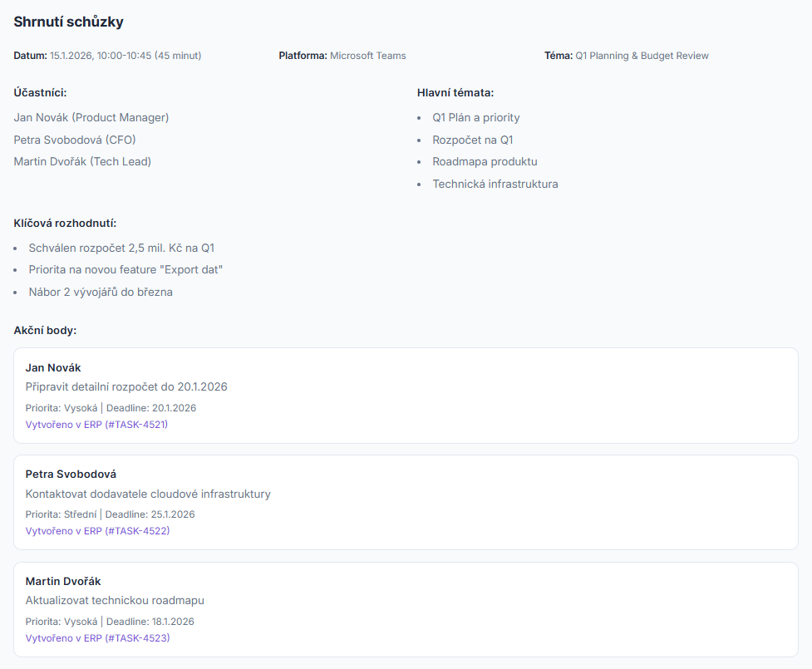Click the "Export dat" feature priority decision
The image size is (812, 669).
coord(125,270)
